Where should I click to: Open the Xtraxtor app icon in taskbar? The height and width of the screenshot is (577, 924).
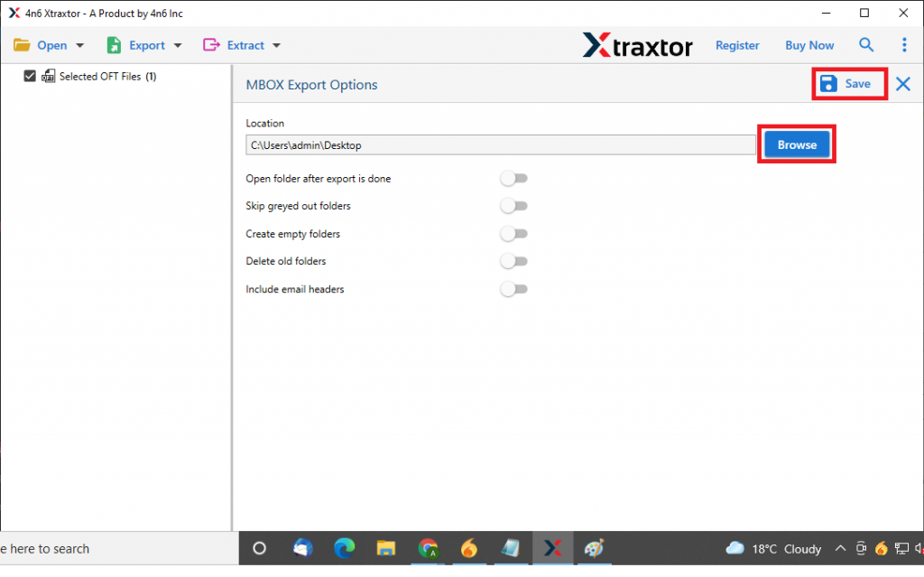tap(552, 548)
